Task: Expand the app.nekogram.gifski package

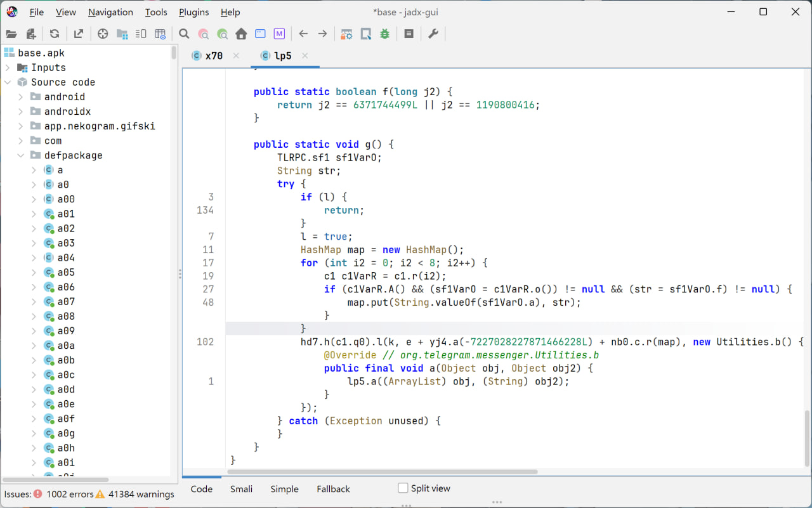Action: pos(21,126)
